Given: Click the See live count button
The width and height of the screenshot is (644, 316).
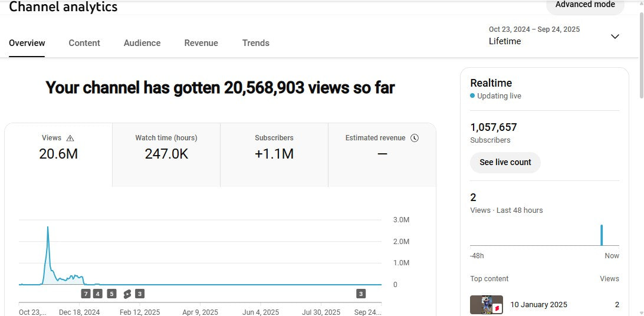Looking at the screenshot, I should coord(505,162).
